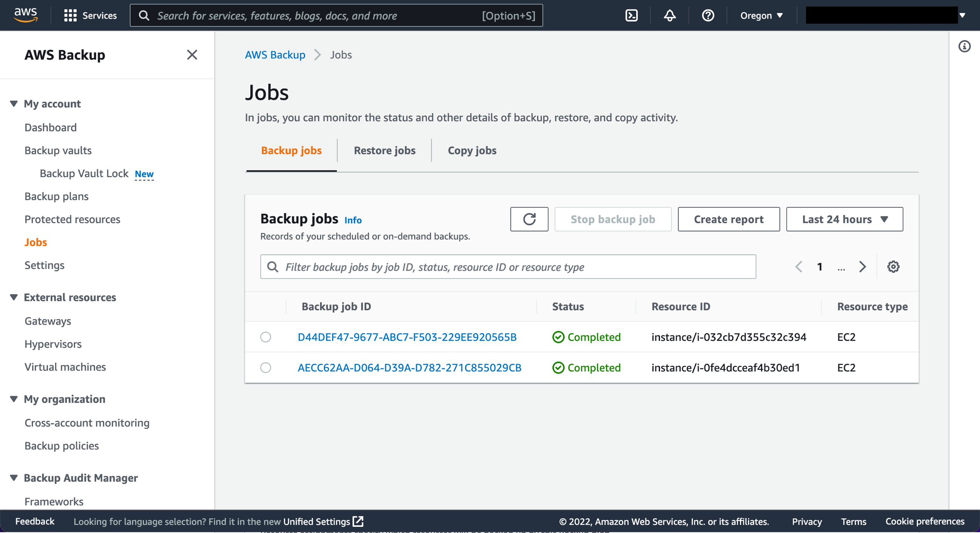Switch to the Backup jobs tab
The image size is (980, 533).
tap(291, 150)
